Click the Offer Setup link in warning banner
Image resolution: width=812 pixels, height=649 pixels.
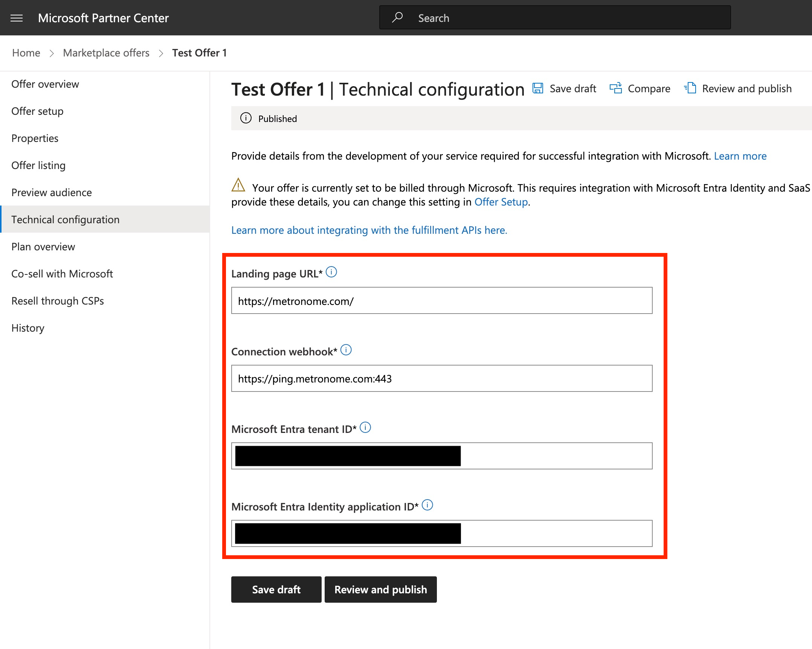coord(501,202)
